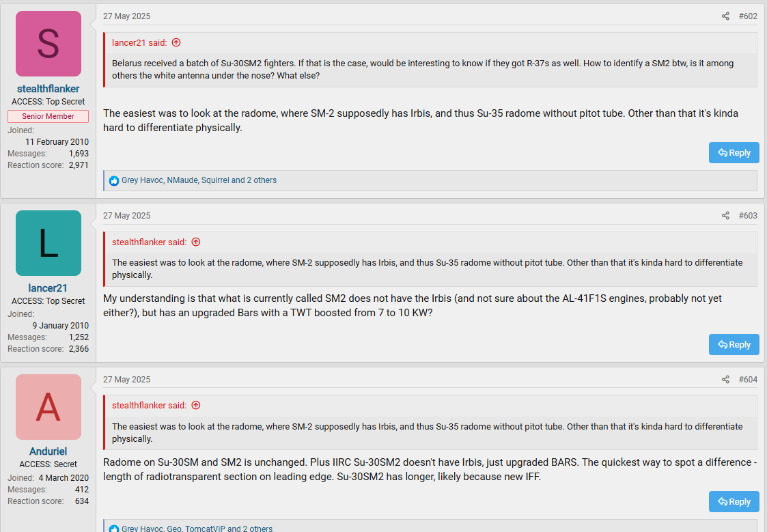Viewport: 767px width, 532px height.
Task: Click the 27 May 2025 date on post #603
Action: pyautogui.click(x=126, y=216)
